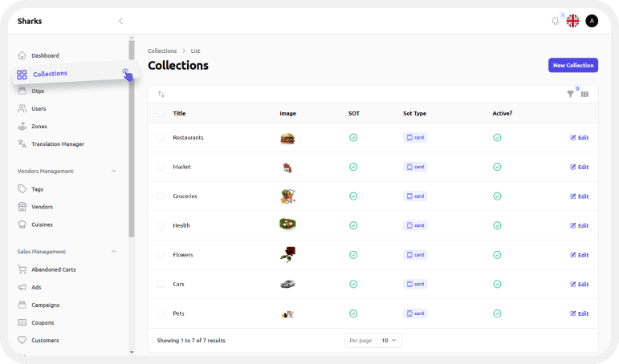Collapse sidebar using the chevron icon
Screen dimensions: 619x364
tap(120, 21)
